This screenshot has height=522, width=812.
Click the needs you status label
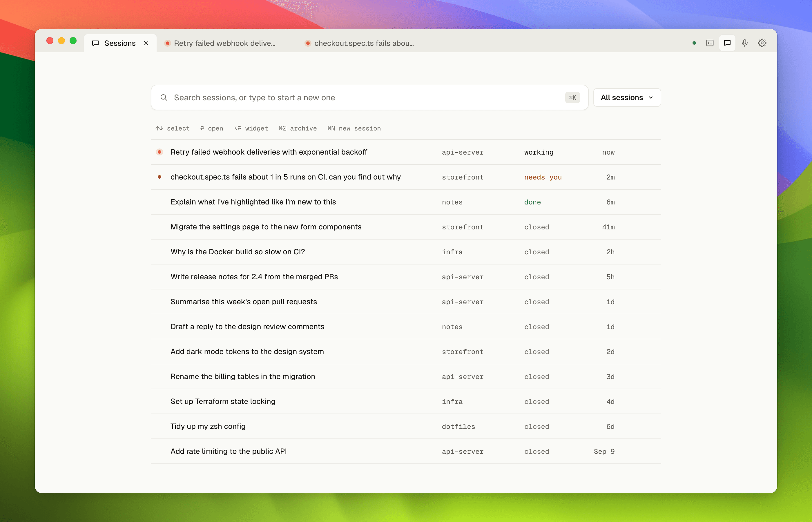coord(543,177)
